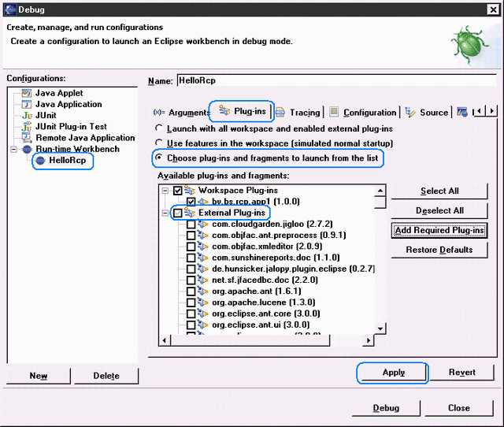Click the JUnit configuration icon
The height and width of the screenshot is (427, 504).
27,116
